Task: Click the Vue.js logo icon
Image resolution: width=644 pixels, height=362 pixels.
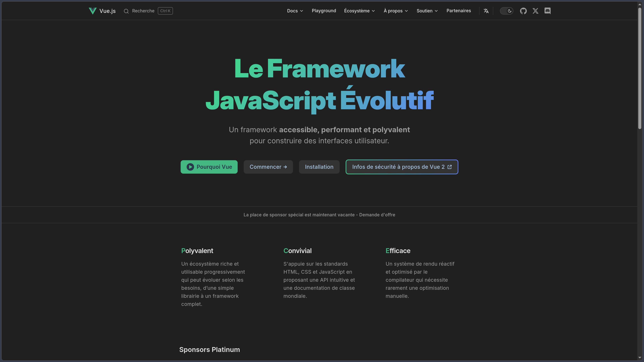Action: 93,11
